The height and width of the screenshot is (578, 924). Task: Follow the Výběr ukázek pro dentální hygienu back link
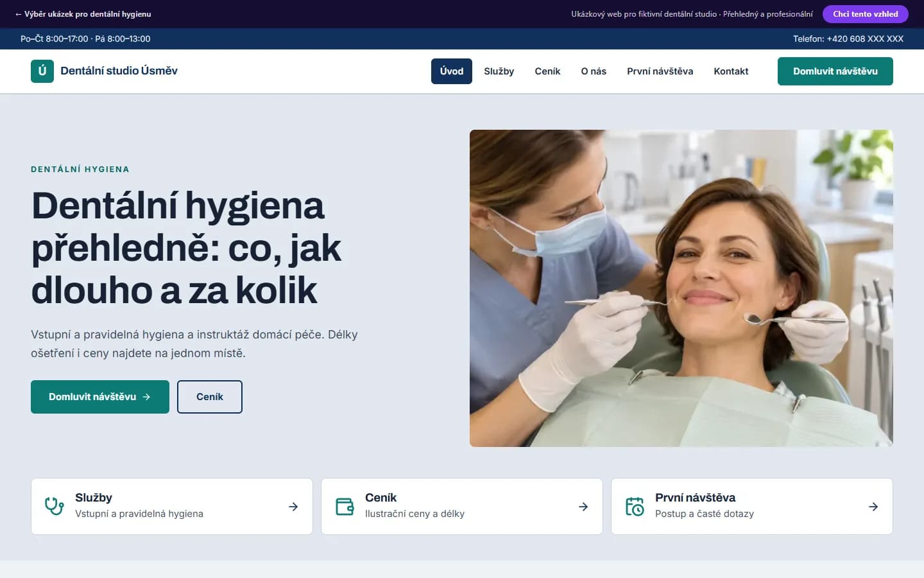tap(83, 14)
